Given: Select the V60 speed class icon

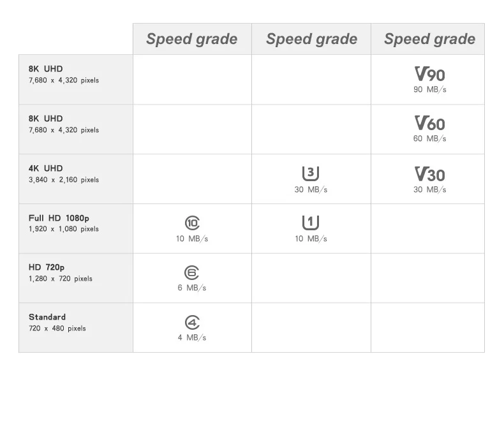Looking at the screenshot, I should 429,123.
